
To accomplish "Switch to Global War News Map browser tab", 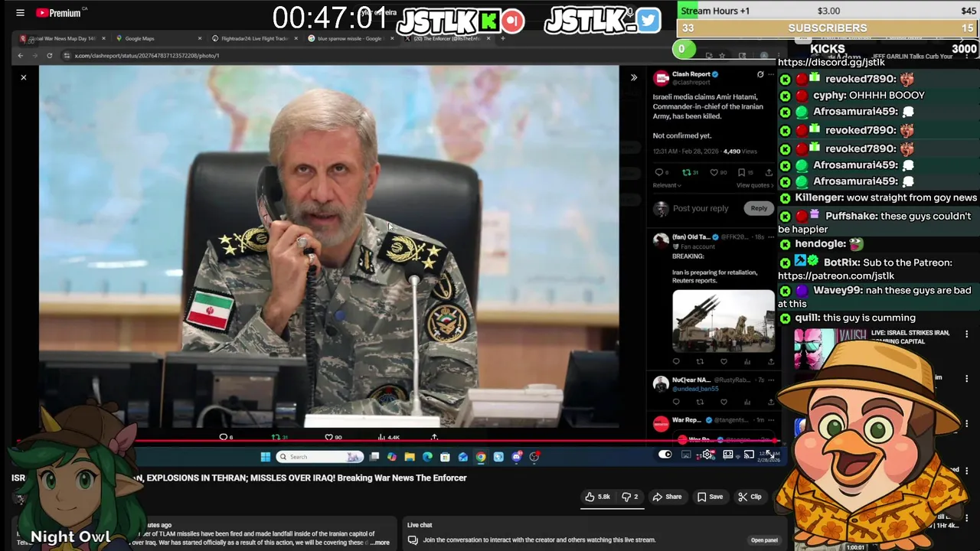I will [x=61, y=38].
